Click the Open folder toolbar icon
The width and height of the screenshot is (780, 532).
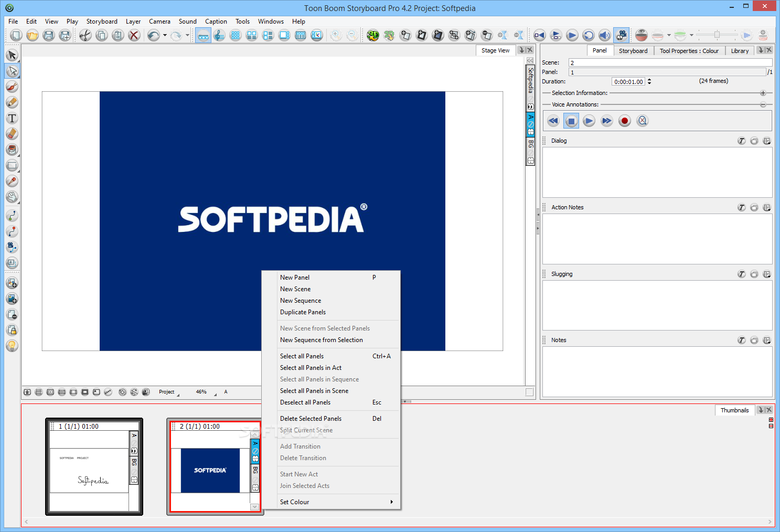(33, 35)
